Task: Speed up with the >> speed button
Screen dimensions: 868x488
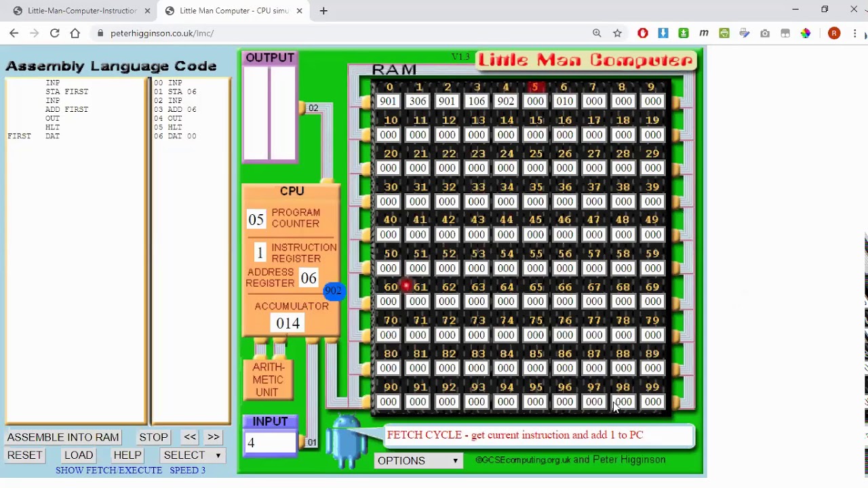Action: coord(214,437)
